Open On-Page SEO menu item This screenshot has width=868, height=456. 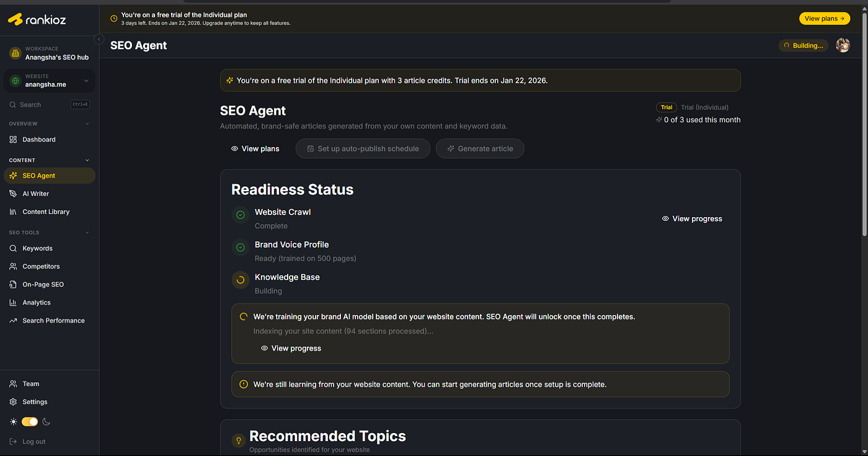click(x=43, y=284)
